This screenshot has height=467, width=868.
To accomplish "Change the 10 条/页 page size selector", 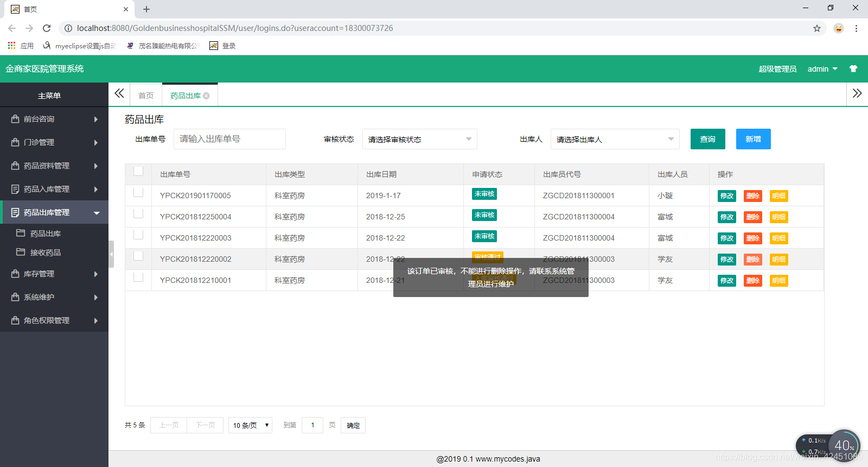I will click(x=251, y=425).
